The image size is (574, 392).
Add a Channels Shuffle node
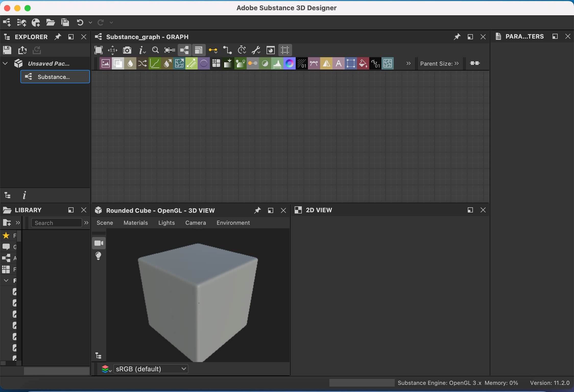(142, 63)
